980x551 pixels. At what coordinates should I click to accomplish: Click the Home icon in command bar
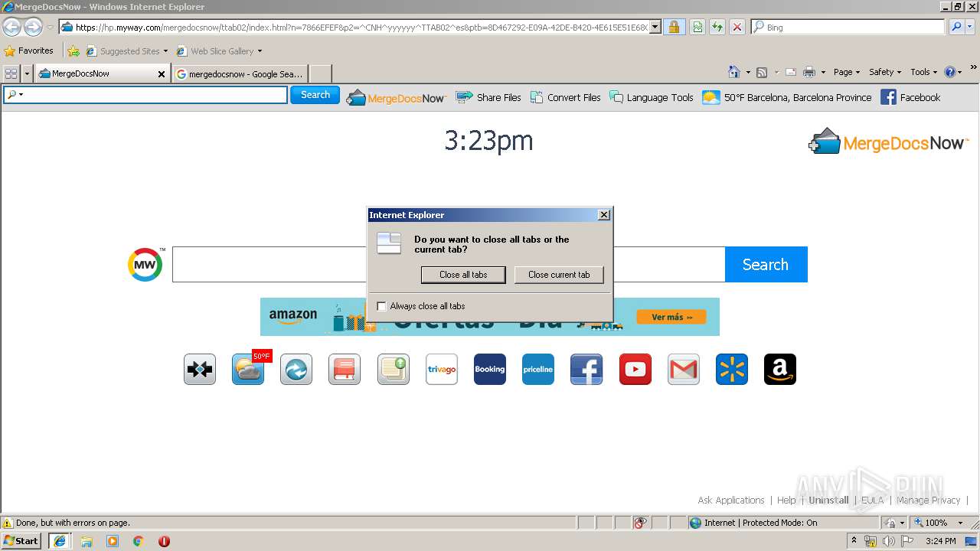[734, 72]
